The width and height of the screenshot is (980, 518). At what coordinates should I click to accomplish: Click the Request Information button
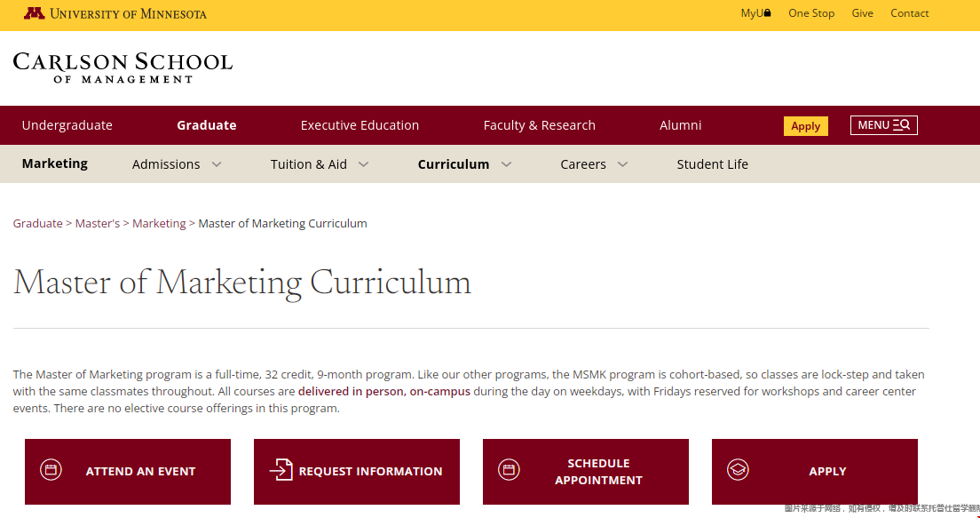[356, 471]
